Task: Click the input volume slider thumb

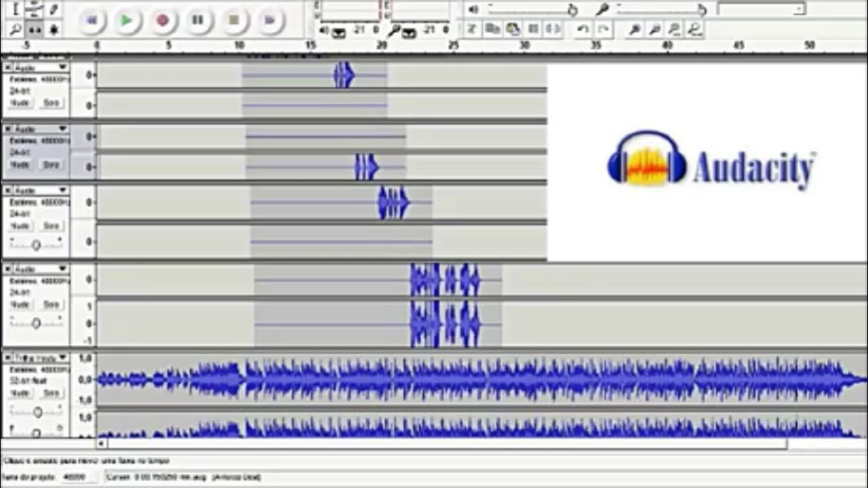Action: [x=701, y=9]
